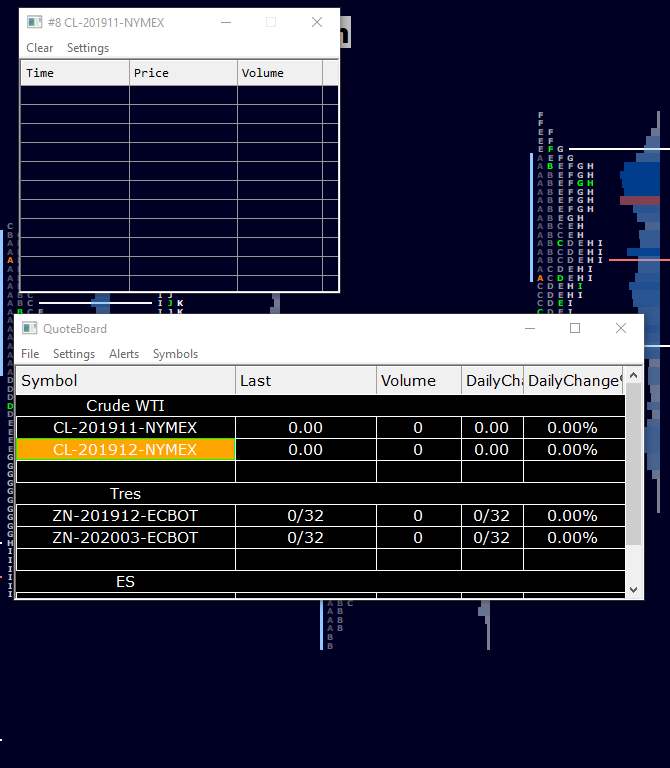Click the QuoteBoard scrollbar down arrow
This screenshot has width=670, height=768.
pos(633,590)
